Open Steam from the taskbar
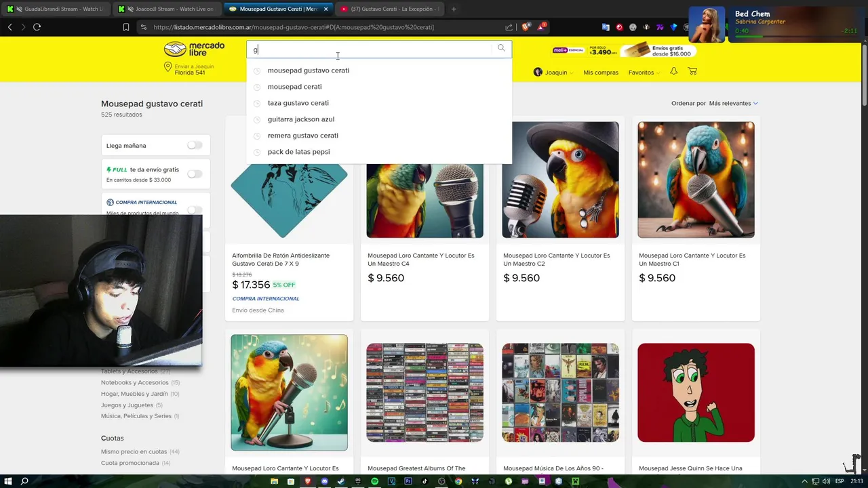The width and height of the screenshot is (868, 488). coord(341,481)
